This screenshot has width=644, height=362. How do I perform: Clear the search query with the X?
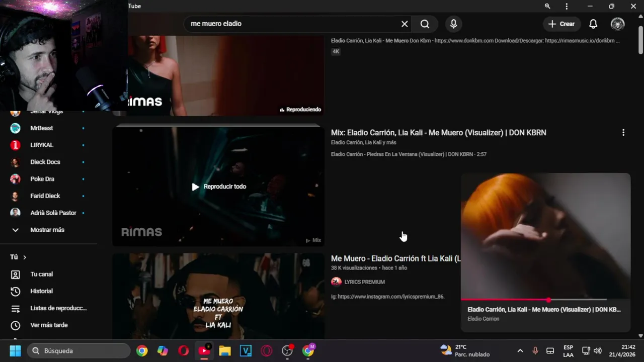tap(405, 24)
